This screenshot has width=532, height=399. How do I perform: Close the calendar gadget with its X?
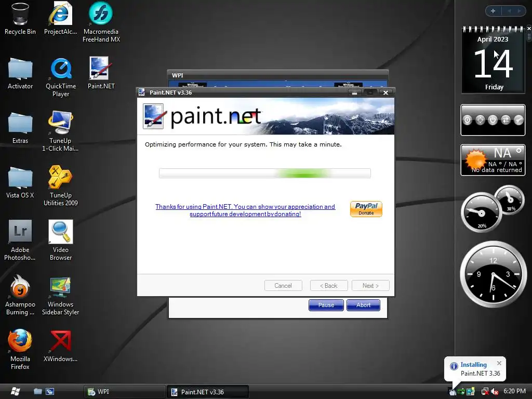click(x=528, y=29)
